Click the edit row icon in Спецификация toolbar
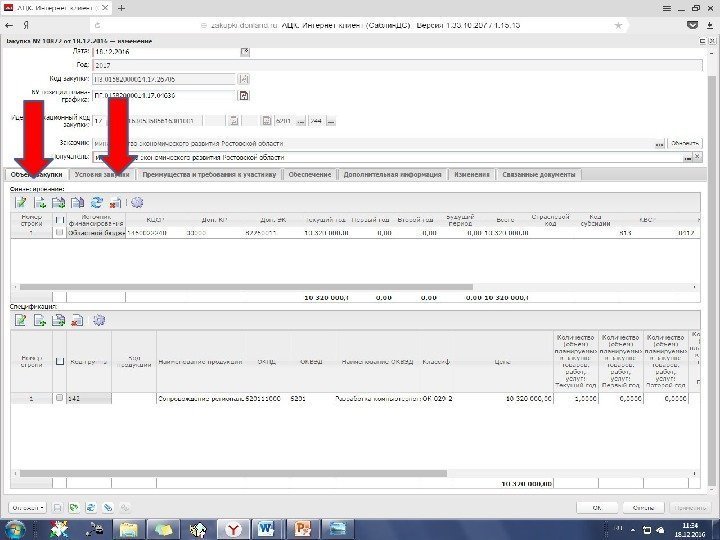 tap(21, 320)
